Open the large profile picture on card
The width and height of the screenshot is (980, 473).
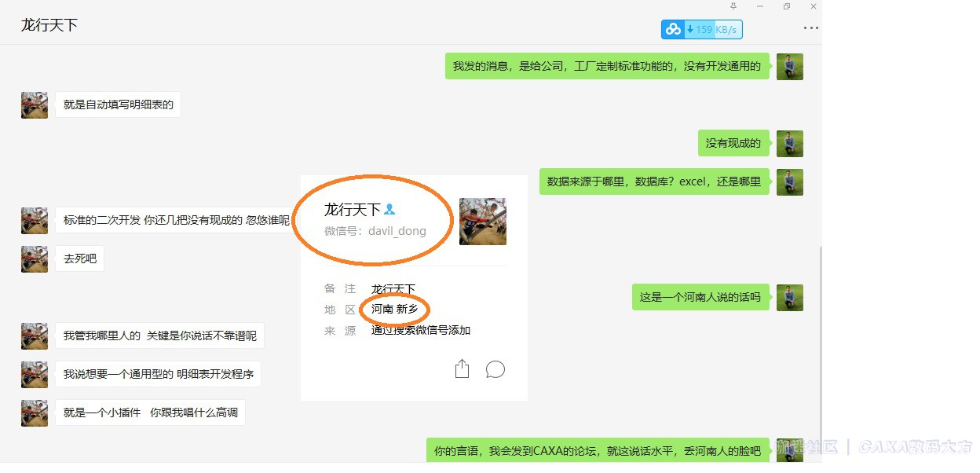coord(482,222)
